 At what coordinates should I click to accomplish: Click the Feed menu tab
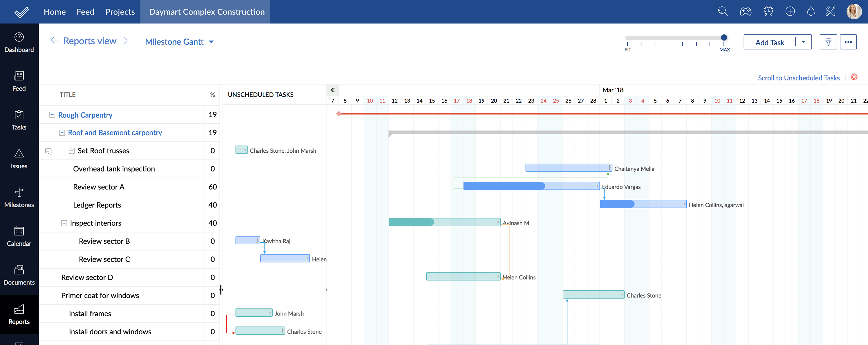tap(86, 12)
